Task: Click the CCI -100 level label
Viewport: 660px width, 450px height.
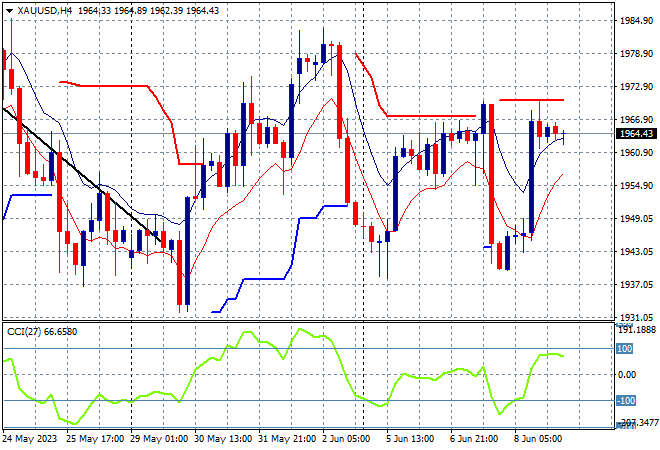Action: tap(626, 400)
